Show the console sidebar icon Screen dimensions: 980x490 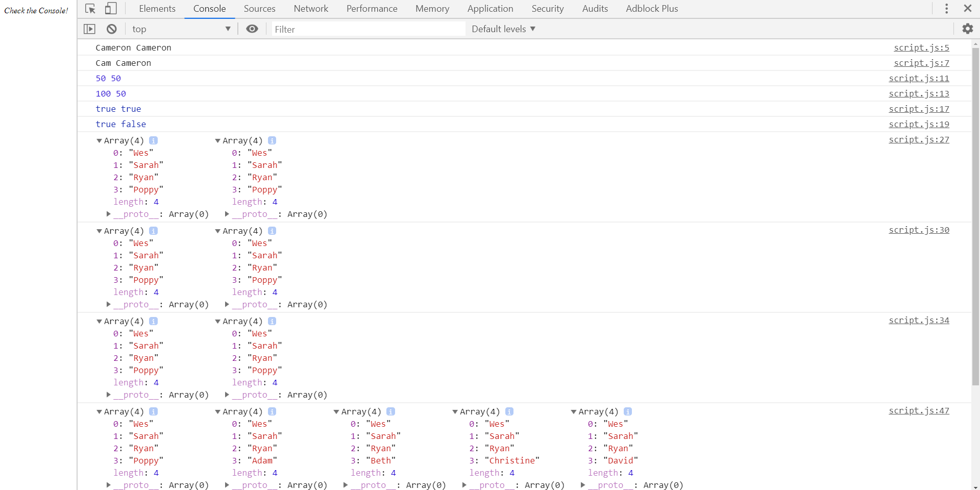coord(89,29)
